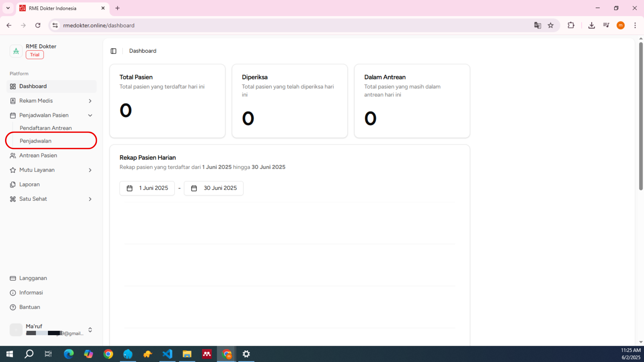Collapse the Penjadwalan Pasien section
644x362 pixels.
click(x=90, y=115)
